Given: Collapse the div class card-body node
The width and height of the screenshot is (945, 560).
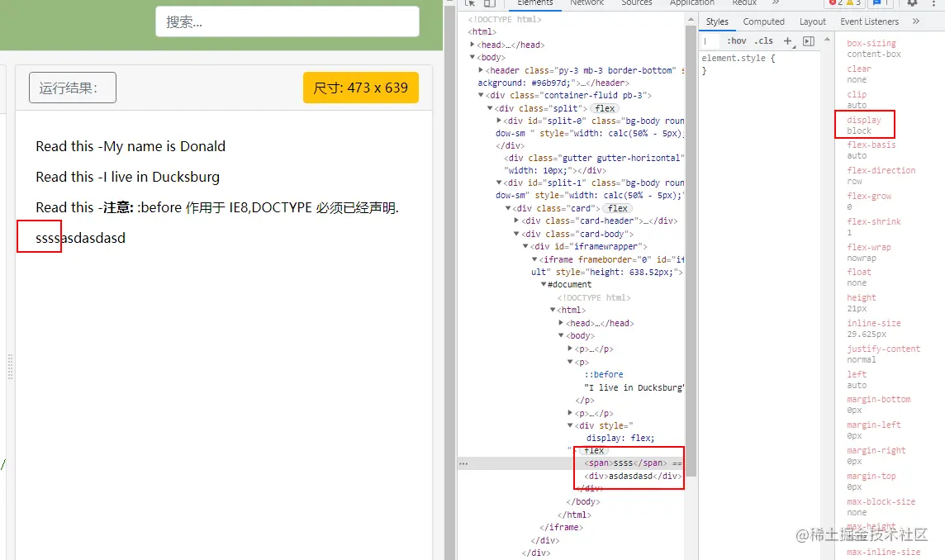Looking at the screenshot, I should click(516, 234).
